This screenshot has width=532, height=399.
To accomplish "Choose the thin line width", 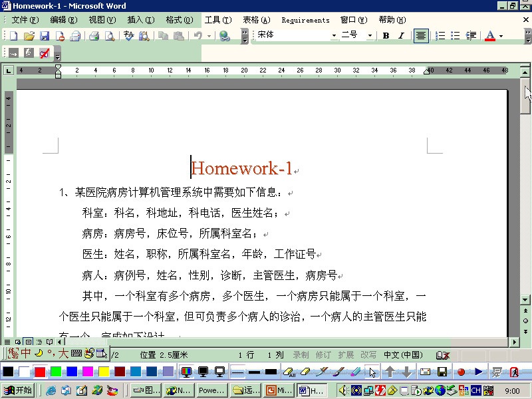I will pyautogui.click(x=237, y=372).
